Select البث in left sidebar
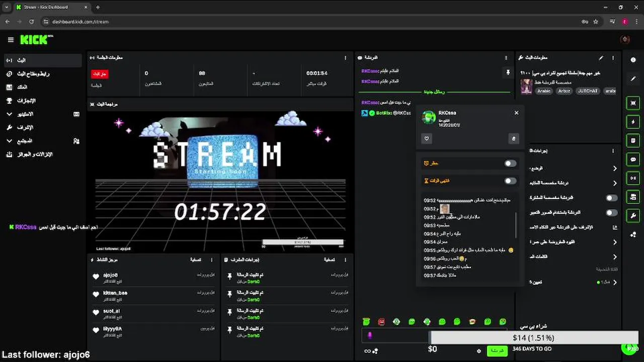Image resolution: width=644 pixels, height=362 pixels. pyautogui.click(x=42, y=60)
